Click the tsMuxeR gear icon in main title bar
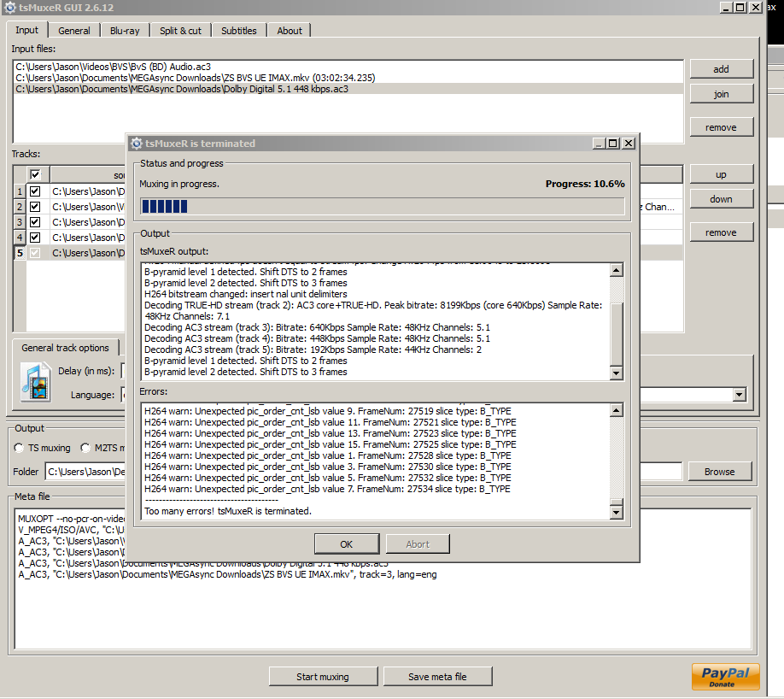The height and width of the screenshot is (699, 784). [9, 8]
